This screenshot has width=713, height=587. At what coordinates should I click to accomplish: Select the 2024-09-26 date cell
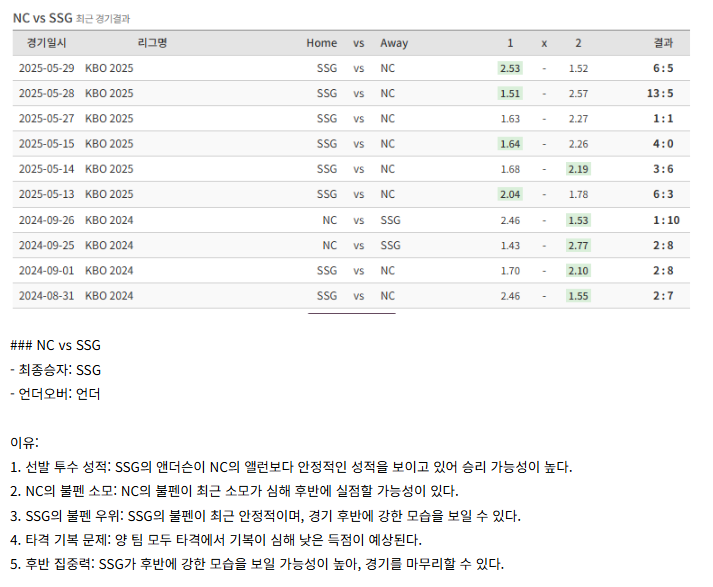pyautogui.click(x=46, y=220)
